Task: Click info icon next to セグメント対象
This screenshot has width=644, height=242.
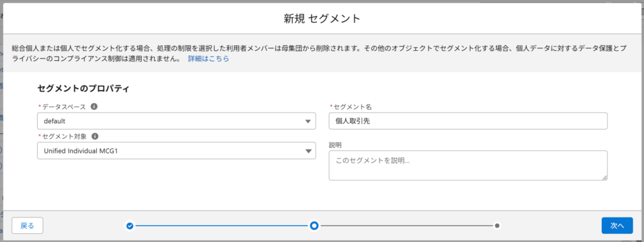Action: [x=95, y=136]
